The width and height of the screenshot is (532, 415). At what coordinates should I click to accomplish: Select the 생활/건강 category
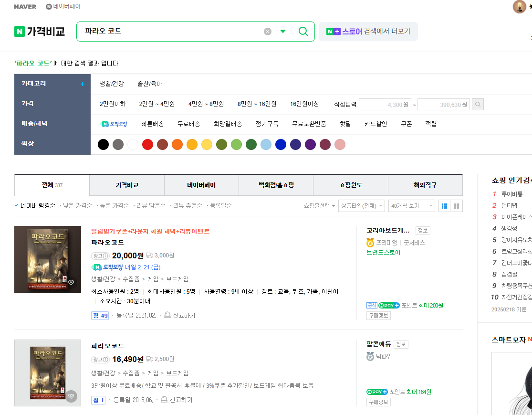[112, 84]
